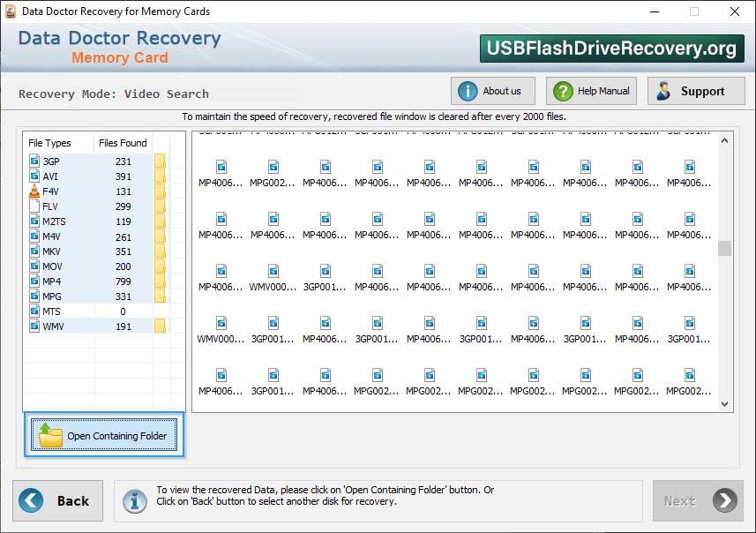Click the info icon in bottom hint bar
This screenshot has width=756, height=533.
tap(134, 500)
